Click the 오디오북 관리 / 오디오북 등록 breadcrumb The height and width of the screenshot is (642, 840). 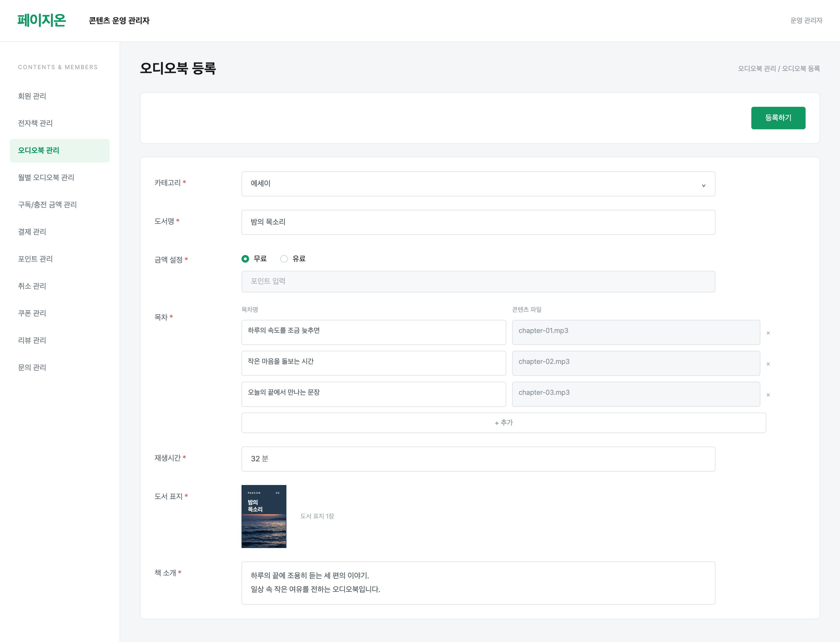pos(778,68)
